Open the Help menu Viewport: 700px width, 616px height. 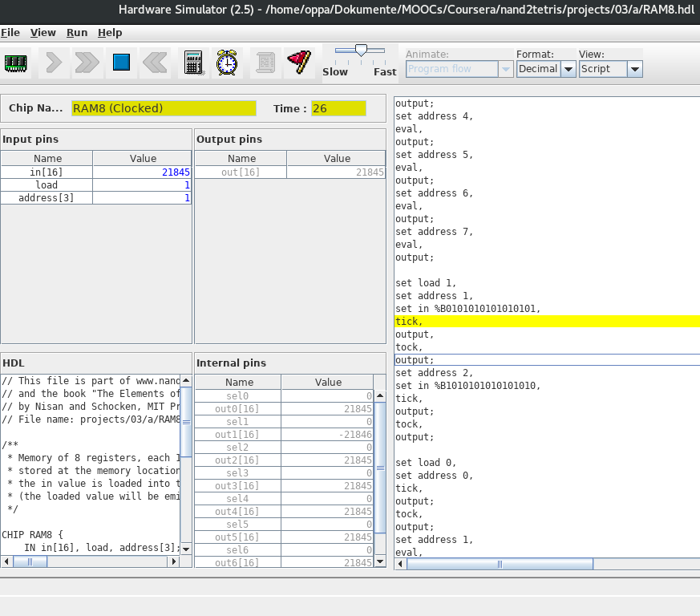pyautogui.click(x=110, y=33)
